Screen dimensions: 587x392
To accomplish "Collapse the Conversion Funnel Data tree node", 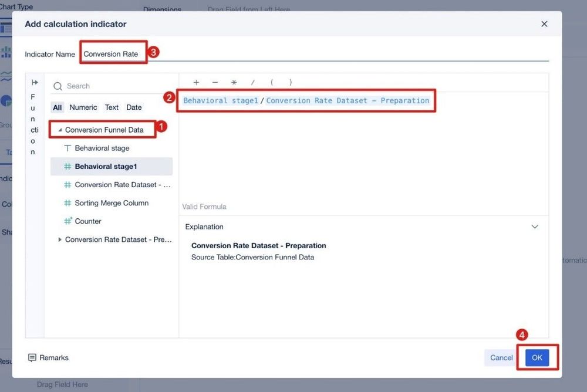I will click(61, 129).
